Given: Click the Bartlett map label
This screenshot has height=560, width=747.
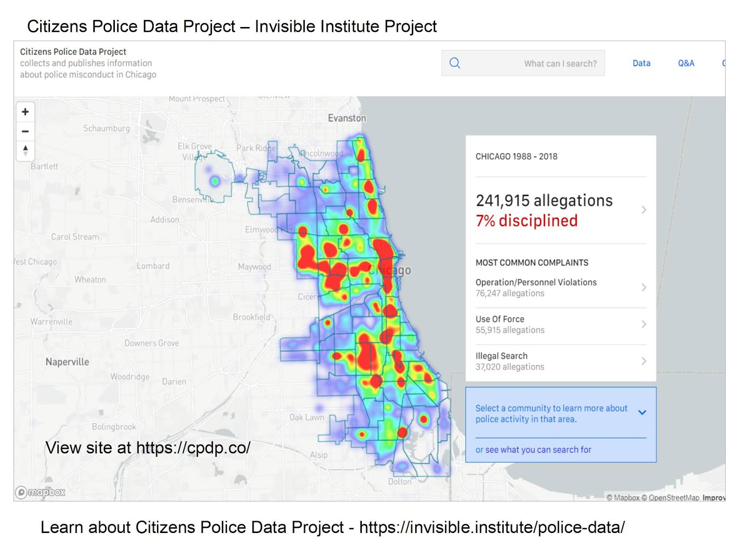Looking at the screenshot, I should [44, 167].
